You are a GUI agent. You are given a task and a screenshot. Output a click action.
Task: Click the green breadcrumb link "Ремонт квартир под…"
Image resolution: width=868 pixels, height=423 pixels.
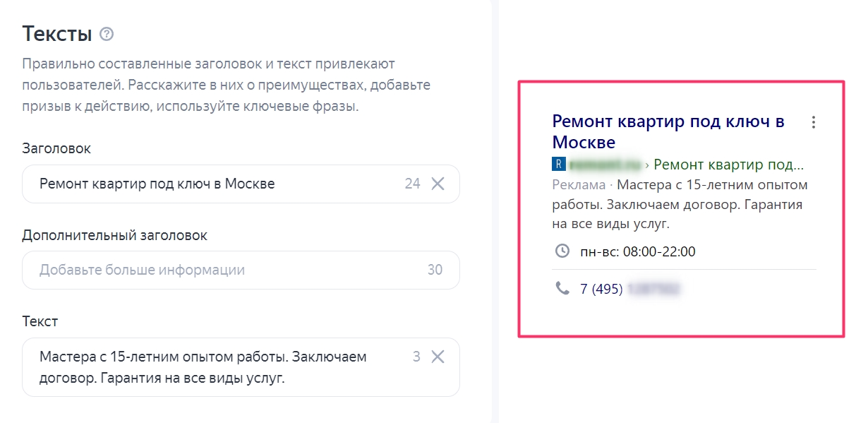[x=728, y=165]
